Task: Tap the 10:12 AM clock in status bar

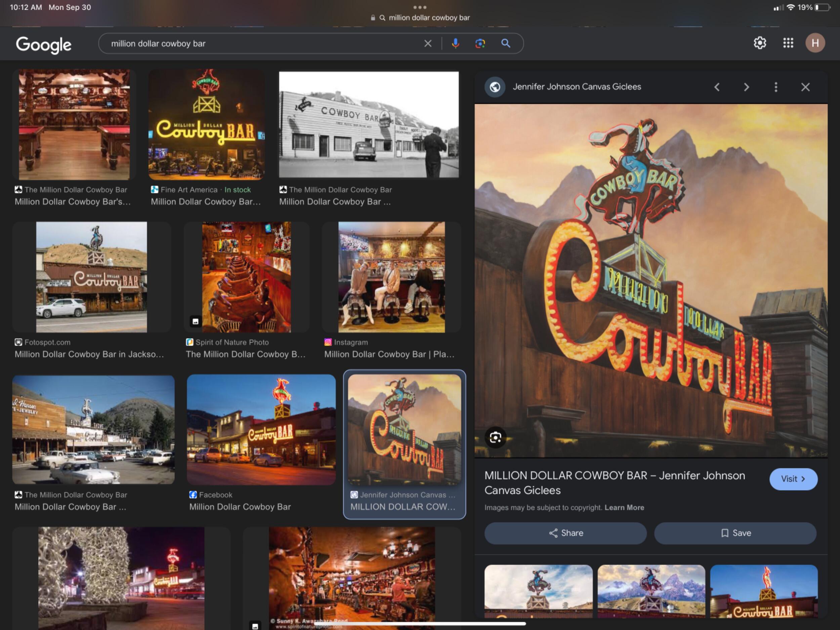Action: [26, 7]
